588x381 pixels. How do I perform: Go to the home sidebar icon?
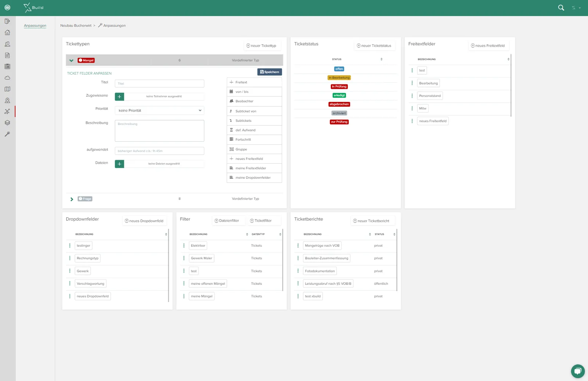pos(7,33)
